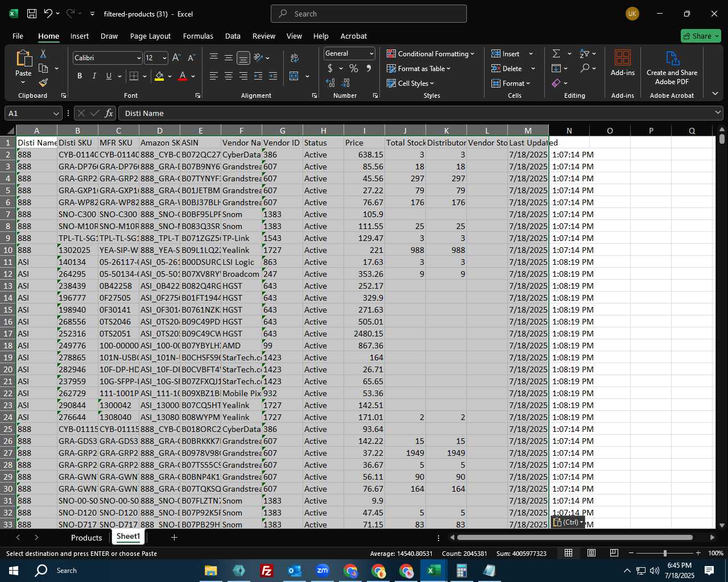Click the Format Painter brush icon

[x=43, y=83]
